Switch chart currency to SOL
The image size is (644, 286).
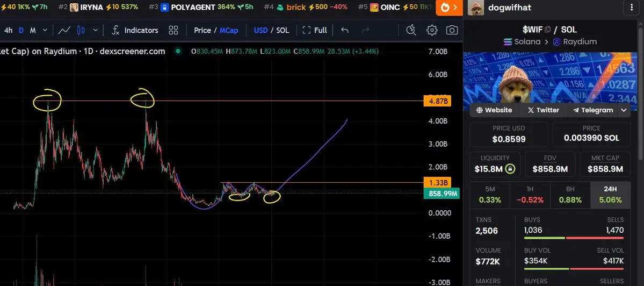click(x=283, y=30)
